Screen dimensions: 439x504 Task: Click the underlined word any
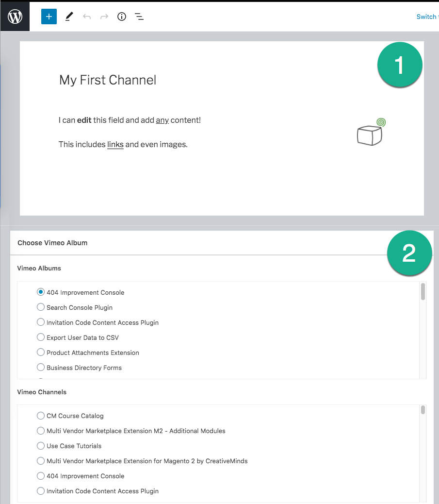pyautogui.click(x=162, y=120)
